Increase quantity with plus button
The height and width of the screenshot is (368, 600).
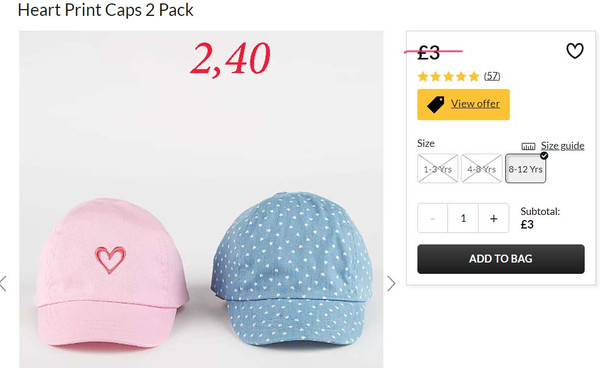click(494, 218)
